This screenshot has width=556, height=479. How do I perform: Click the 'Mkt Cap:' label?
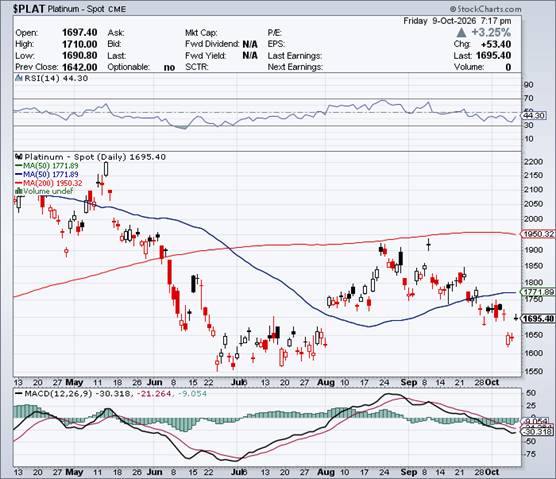(201, 33)
